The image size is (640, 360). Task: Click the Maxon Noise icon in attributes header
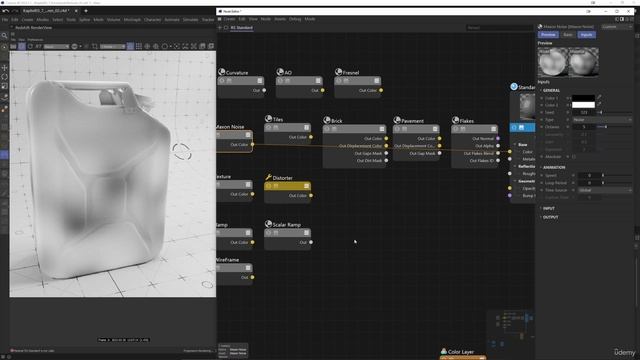pos(540,27)
